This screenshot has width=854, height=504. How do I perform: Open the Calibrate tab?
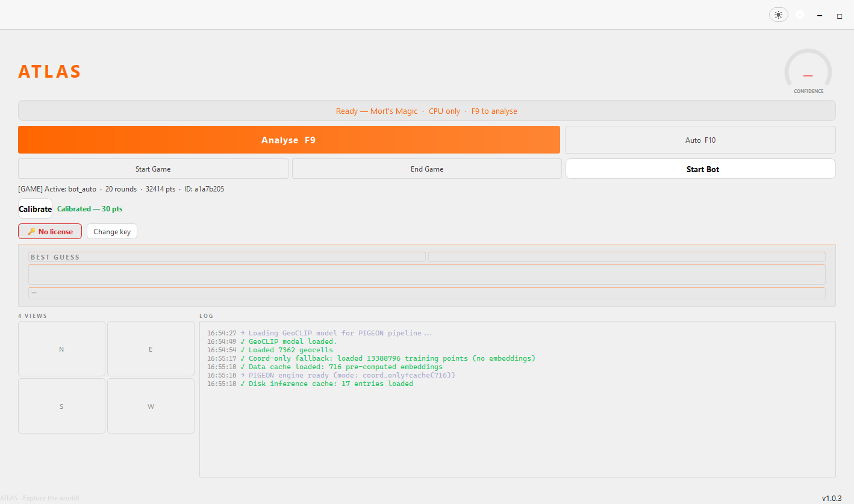[x=35, y=209]
